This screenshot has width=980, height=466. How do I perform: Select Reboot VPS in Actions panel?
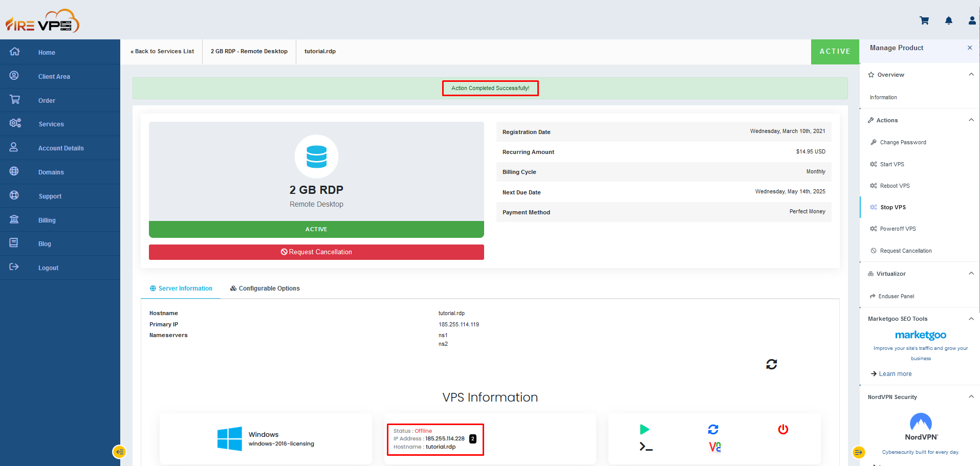point(895,186)
